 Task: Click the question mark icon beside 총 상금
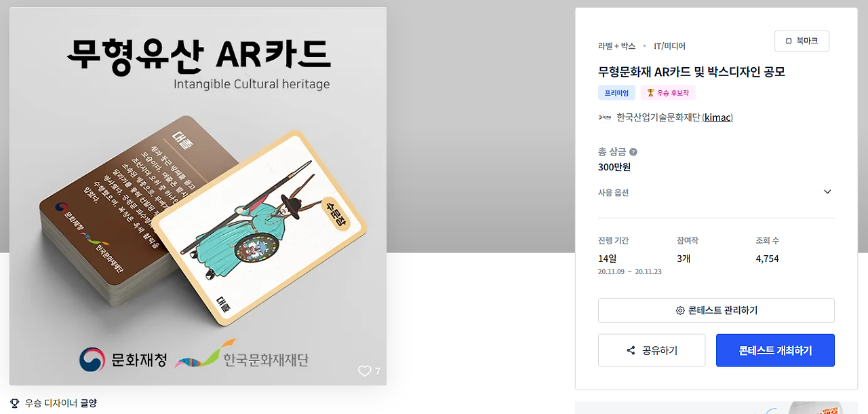click(x=633, y=152)
